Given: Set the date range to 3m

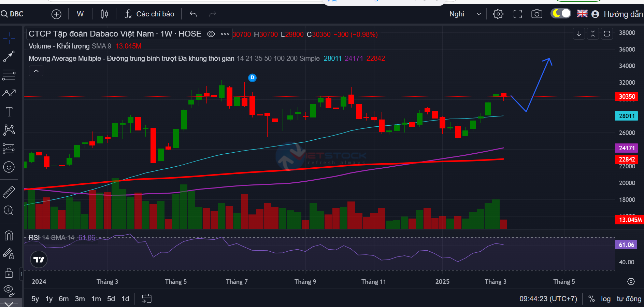Looking at the screenshot, I should [x=80, y=299].
